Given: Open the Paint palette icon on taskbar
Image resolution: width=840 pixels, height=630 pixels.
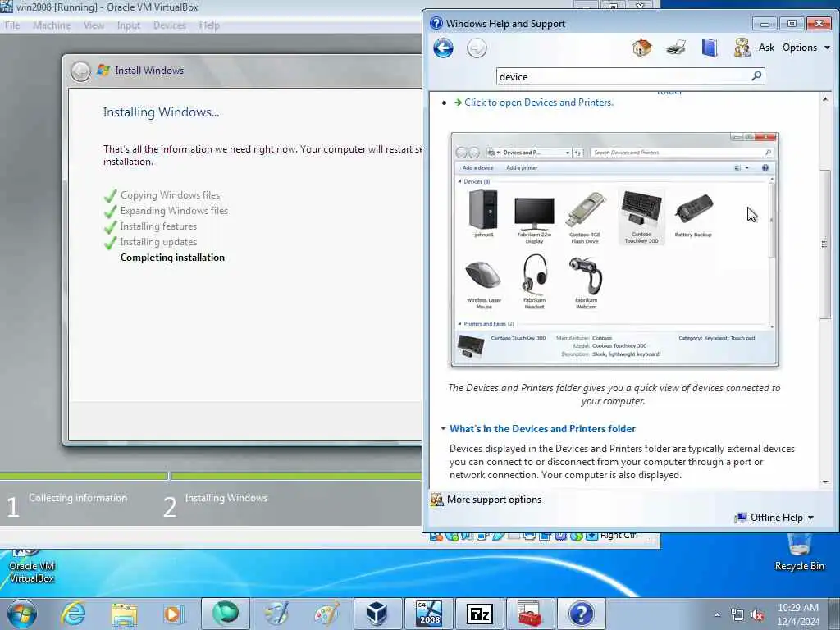Looking at the screenshot, I should [x=326, y=614].
